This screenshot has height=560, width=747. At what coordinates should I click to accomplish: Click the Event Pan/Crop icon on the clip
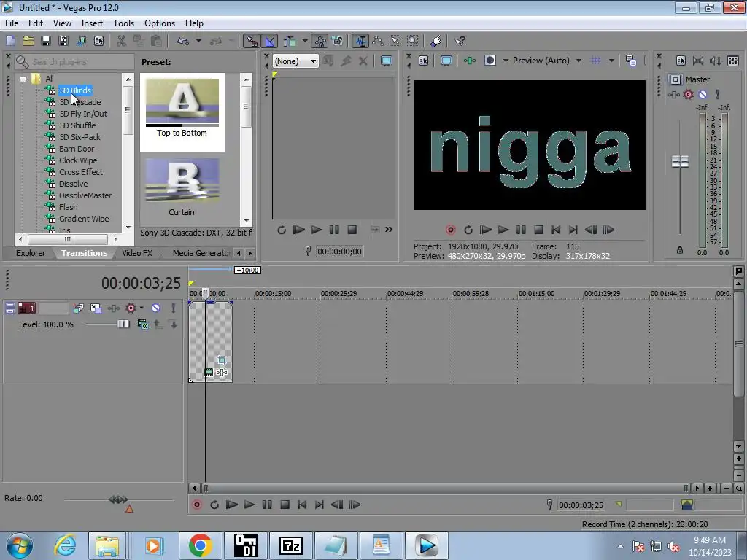pos(222,360)
